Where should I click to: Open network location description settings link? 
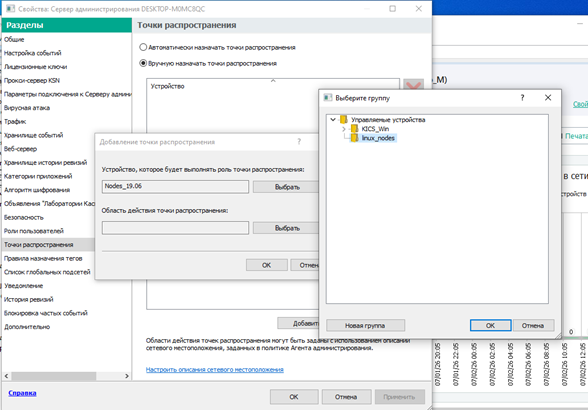click(214, 369)
